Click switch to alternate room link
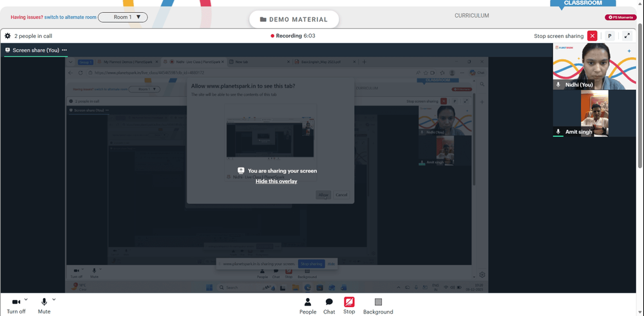 click(x=70, y=17)
